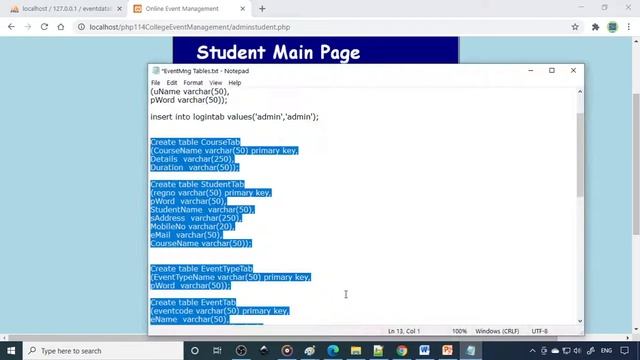Click the Student Main Page heading
This screenshot has height=360, width=640.
[278, 52]
